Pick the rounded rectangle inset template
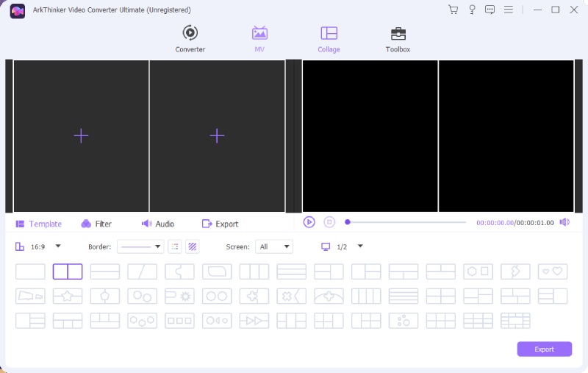This screenshot has width=588, height=373. (x=217, y=271)
